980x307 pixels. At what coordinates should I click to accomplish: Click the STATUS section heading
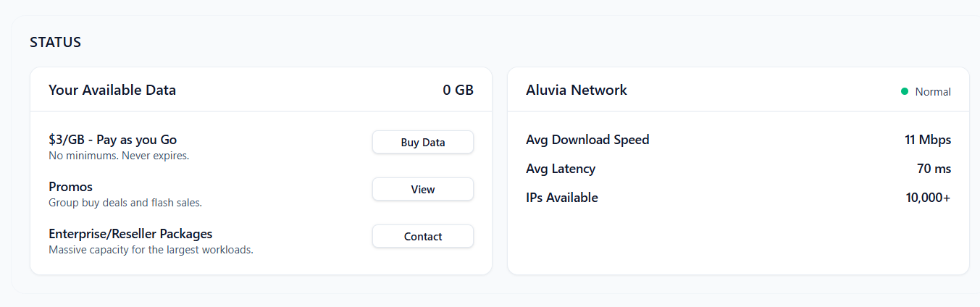click(x=55, y=43)
